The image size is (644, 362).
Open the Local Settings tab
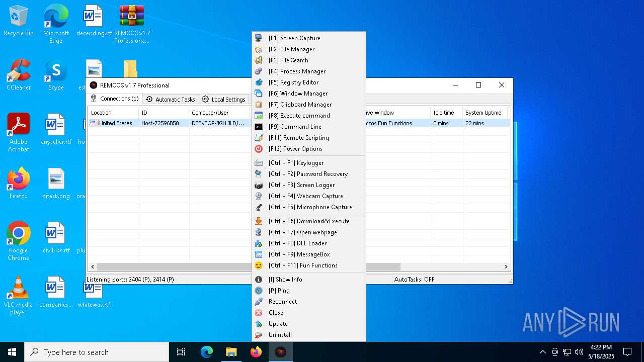(223, 100)
